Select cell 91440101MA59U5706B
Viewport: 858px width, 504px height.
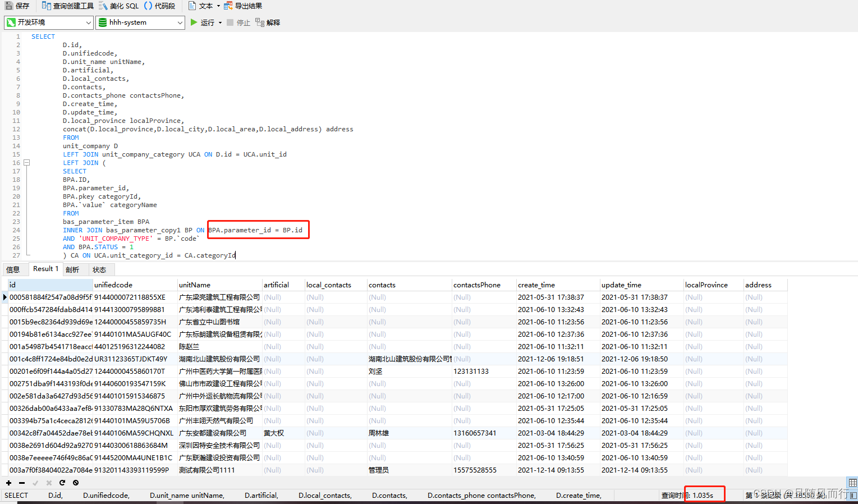pyautogui.click(x=135, y=420)
